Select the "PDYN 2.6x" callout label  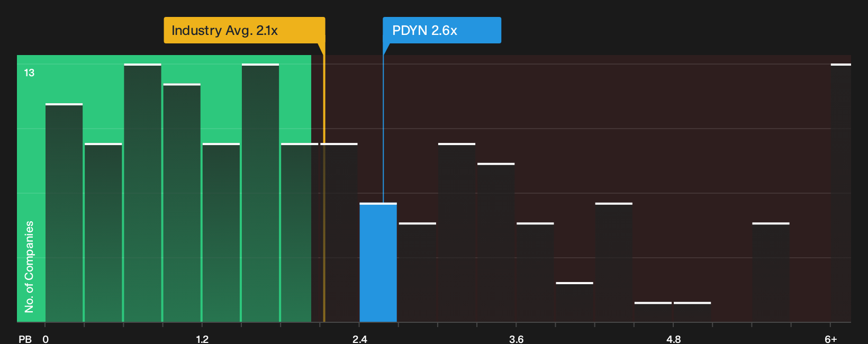(x=442, y=30)
